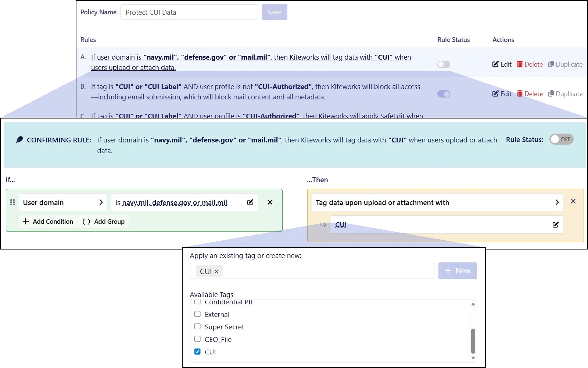588x368 pixels.
Task: Expand the Tag data upon upload chevron
Action: click(557, 202)
